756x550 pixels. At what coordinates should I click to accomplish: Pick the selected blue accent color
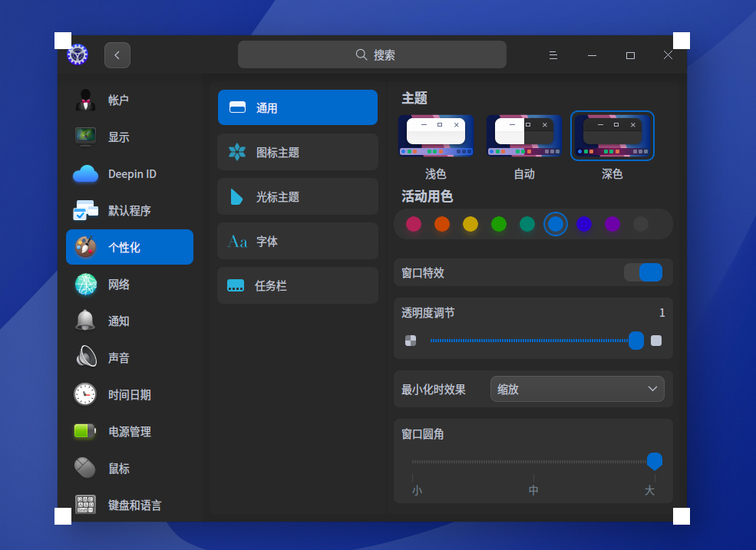click(556, 224)
